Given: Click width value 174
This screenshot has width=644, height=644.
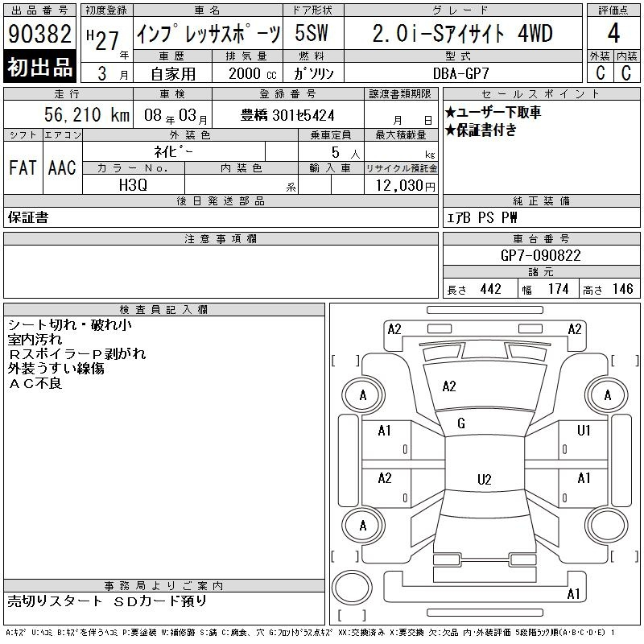Looking at the screenshot, I should (559, 289).
